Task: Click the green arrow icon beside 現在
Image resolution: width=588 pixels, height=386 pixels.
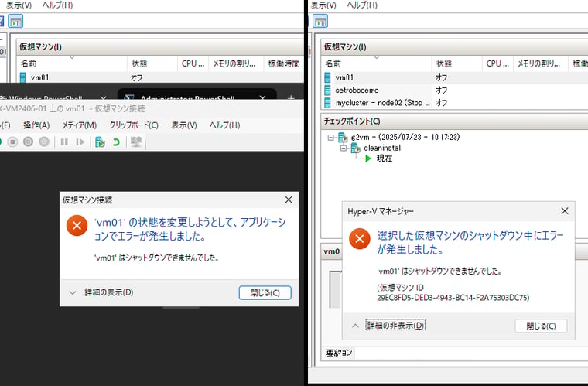Action: coord(367,159)
